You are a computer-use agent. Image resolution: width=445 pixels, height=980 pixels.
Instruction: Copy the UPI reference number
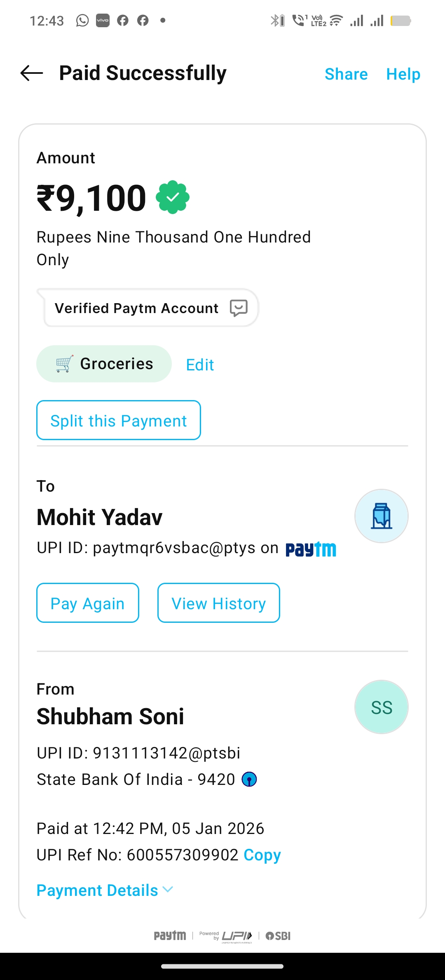262,855
